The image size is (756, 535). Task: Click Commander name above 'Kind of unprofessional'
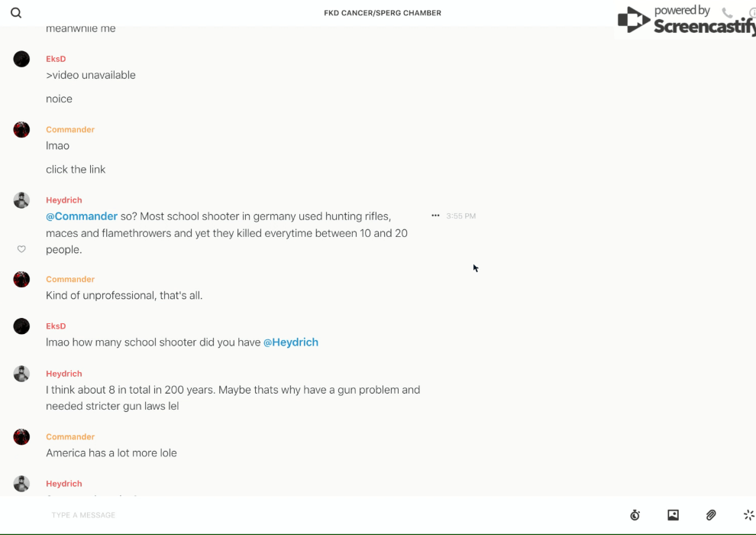click(70, 279)
